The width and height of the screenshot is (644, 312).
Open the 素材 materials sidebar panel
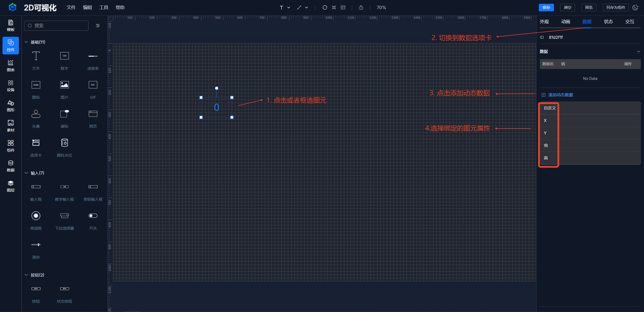coord(11,126)
